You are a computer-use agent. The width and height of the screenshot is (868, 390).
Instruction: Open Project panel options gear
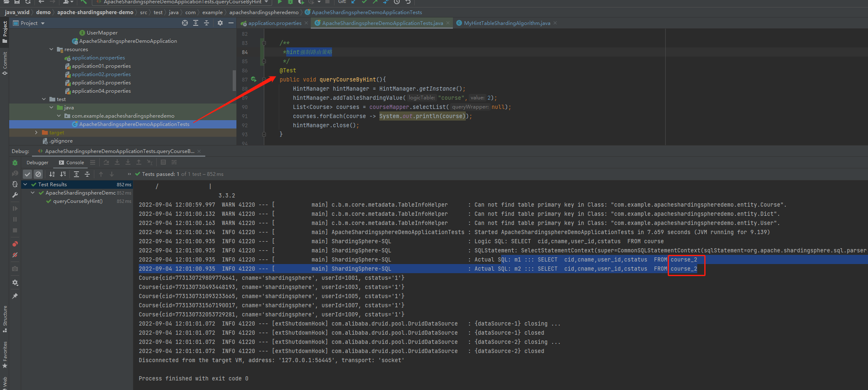tap(220, 23)
